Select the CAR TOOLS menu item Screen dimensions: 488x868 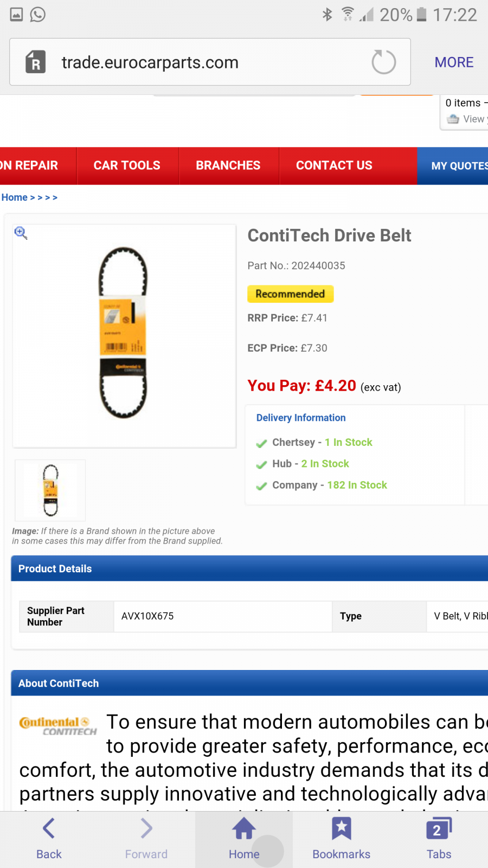(x=127, y=165)
